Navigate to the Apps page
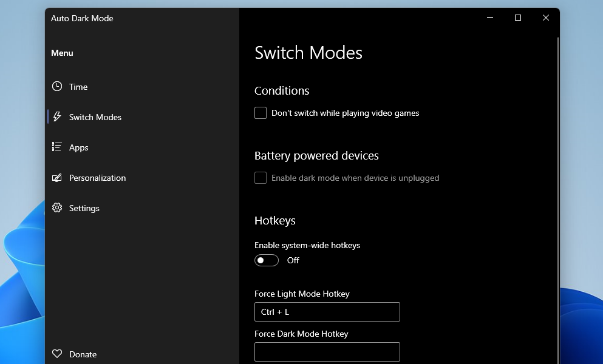The image size is (603, 364). (x=78, y=147)
